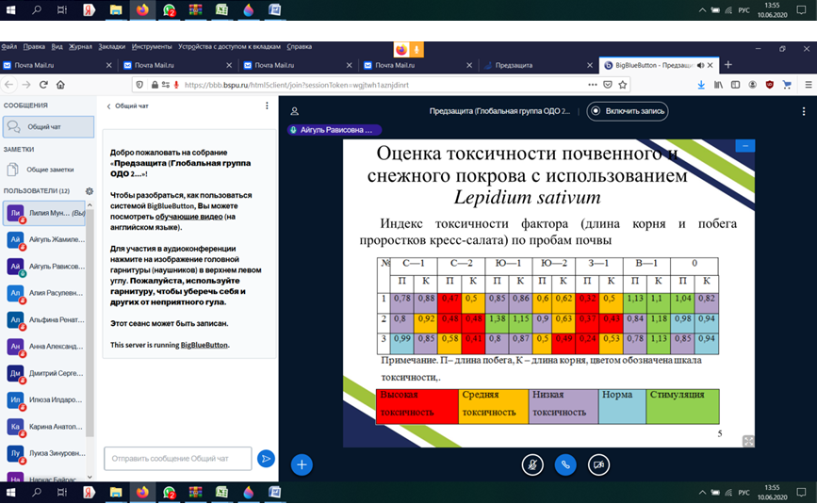
Task: Open the conference options three-dot menu
Action: [804, 111]
